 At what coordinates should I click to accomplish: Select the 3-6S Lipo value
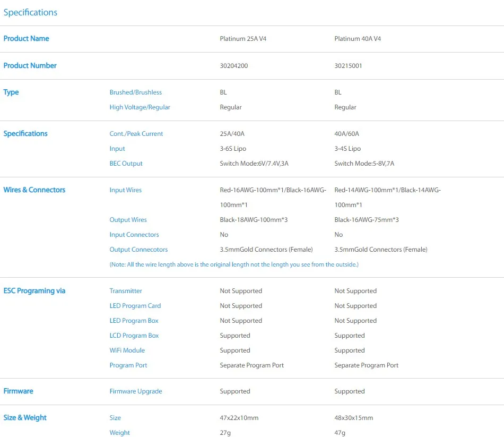pos(233,149)
